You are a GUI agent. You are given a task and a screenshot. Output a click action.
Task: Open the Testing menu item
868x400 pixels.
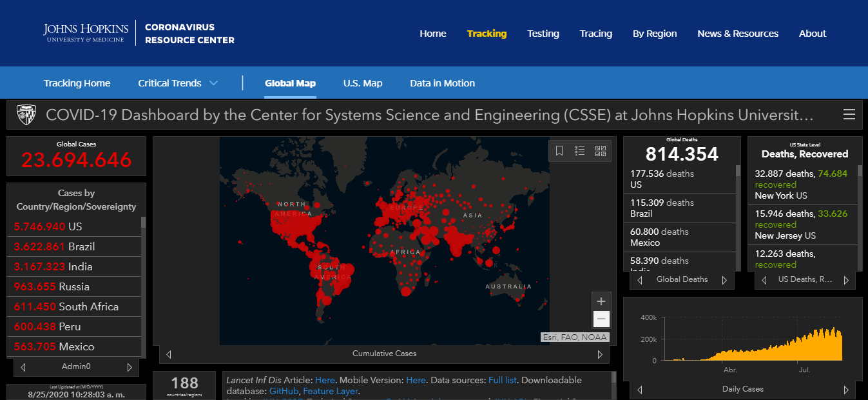click(543, 34)
